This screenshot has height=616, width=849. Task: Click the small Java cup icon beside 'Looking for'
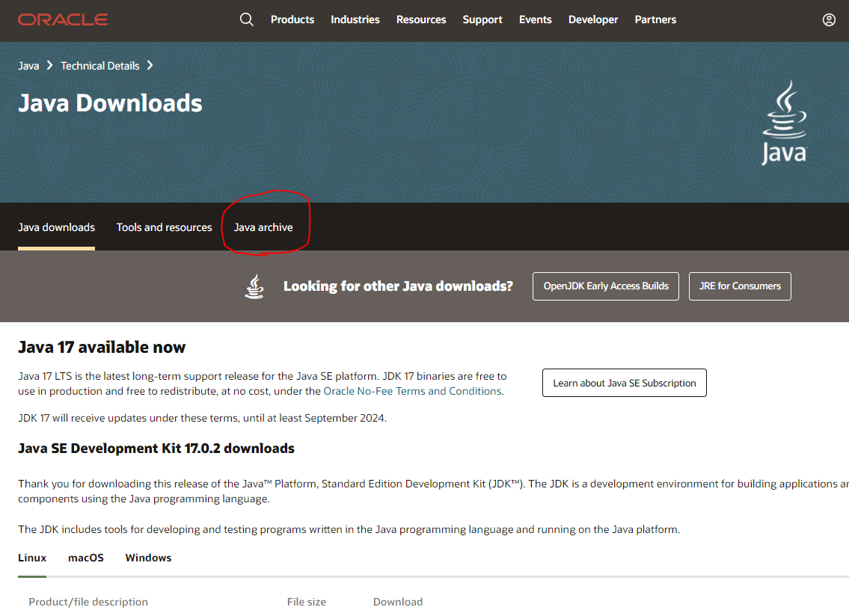pos(254,286)
